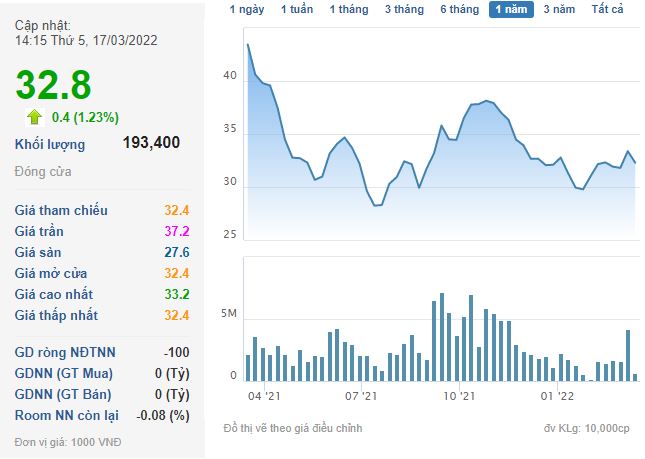
Task: Click the 'Giá sàn' value 27.6
Action: 177,252
